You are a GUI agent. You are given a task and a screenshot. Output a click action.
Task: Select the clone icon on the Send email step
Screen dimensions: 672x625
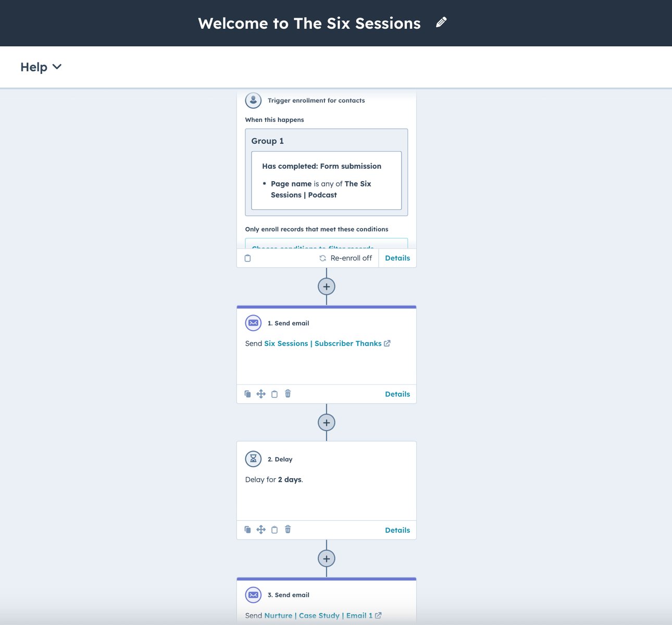(248, 394)
